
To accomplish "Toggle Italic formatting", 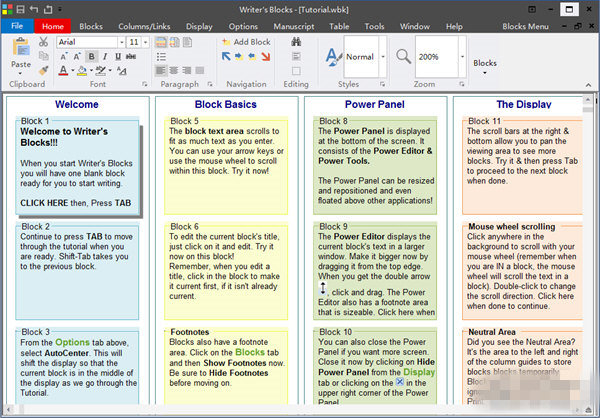I will pyautogui.click(x=105, y=57).
